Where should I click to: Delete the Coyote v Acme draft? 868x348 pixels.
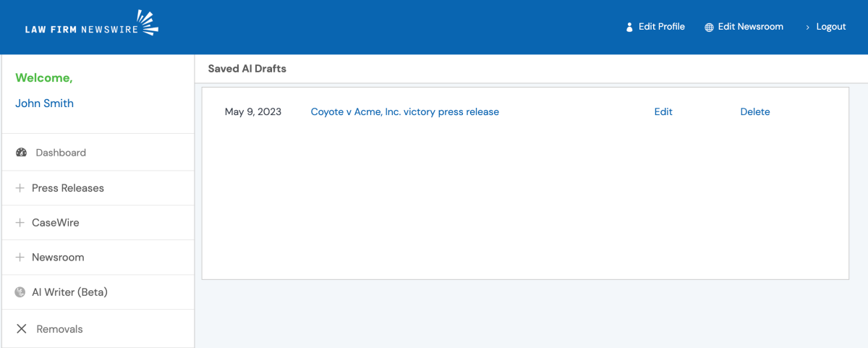point(755,112)
